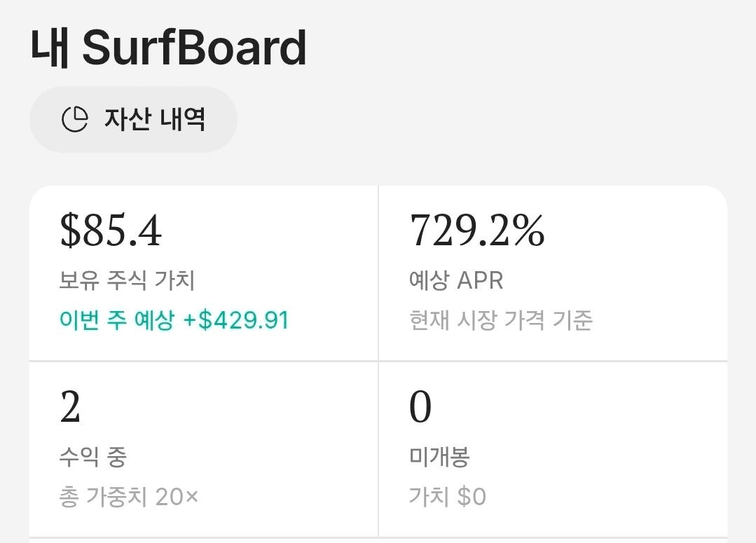Viewport: 756px width, 543px height.
Task: Open the 자산 내역 button
Action: coord(134,120)
